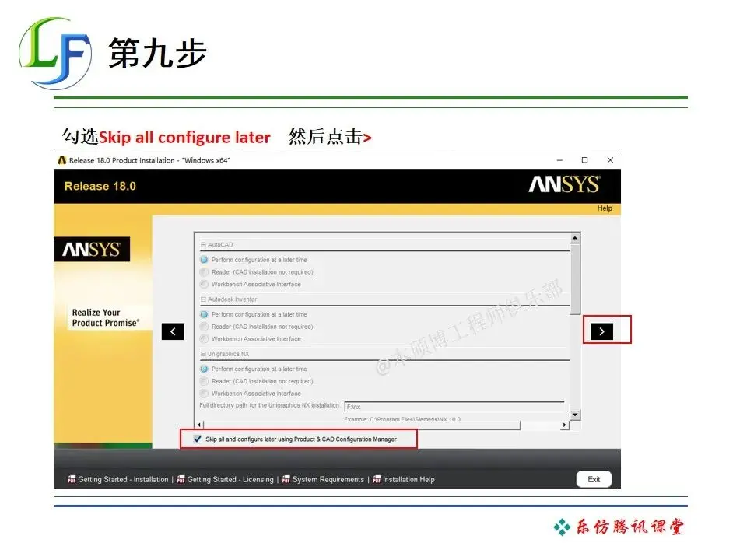Click PDF icon beside Getting Started - Licensing
Image resolution: width=747 pixels, height=560 pixels.
pos(181,480)
